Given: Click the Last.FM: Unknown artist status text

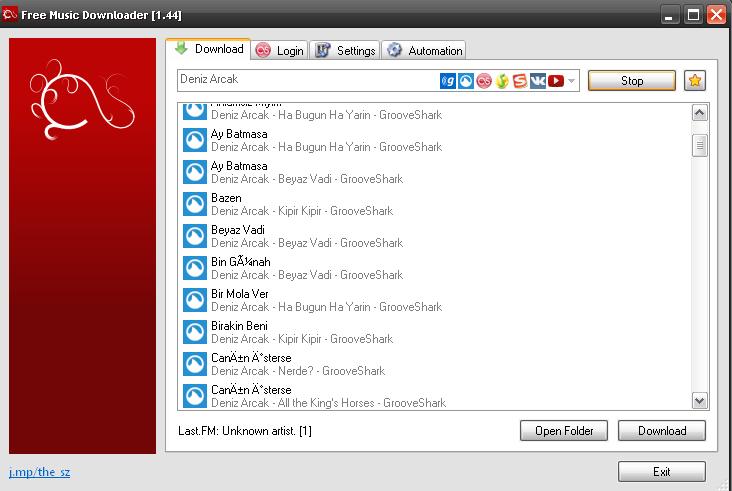Looking at the screenshot, I should click(245, 431).
